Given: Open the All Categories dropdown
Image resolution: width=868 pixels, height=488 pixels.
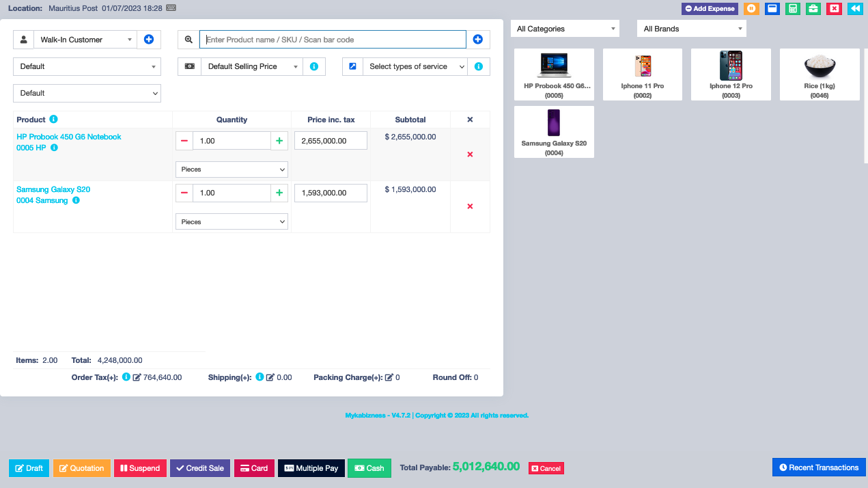Looking at the screenshot, I should click(565, 29).
